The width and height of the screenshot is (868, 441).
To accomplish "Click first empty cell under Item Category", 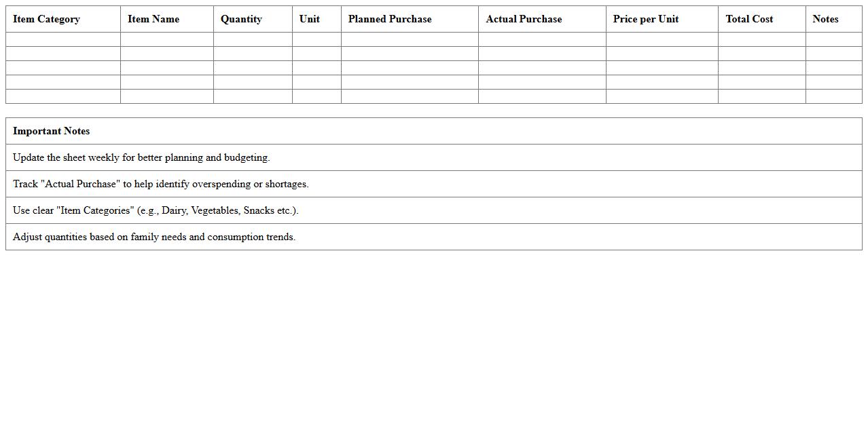I will click(63, 39).
